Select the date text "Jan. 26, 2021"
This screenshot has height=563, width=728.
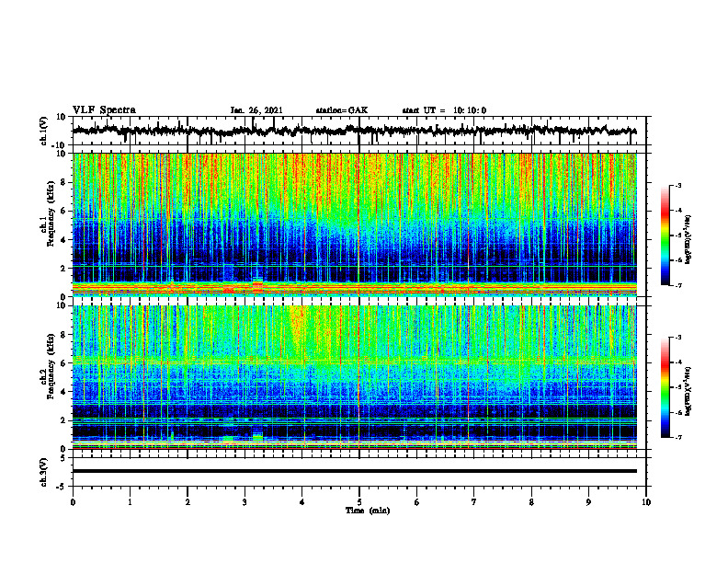coord(256,110)
